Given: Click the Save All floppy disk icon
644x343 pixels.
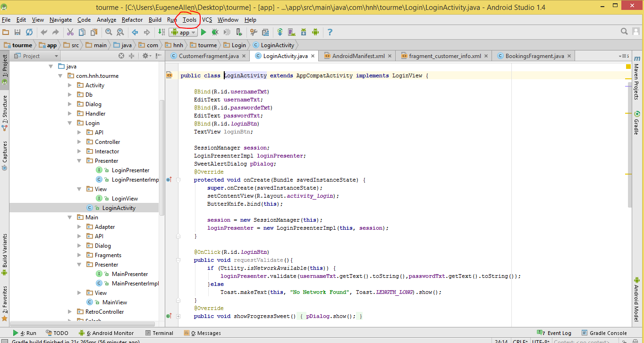Looking at the screenshot, I should pos(17,32).
